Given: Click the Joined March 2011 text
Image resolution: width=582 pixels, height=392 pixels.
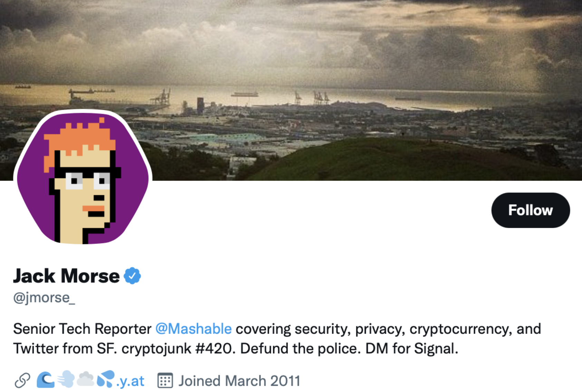Looking at the screenshot, I should click(x=239, y=381).
